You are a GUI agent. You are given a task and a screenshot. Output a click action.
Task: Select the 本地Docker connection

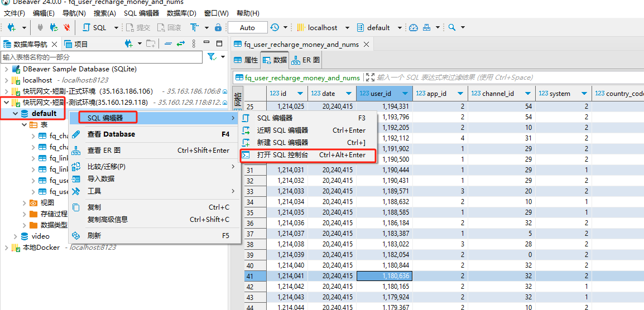point(41,247)
